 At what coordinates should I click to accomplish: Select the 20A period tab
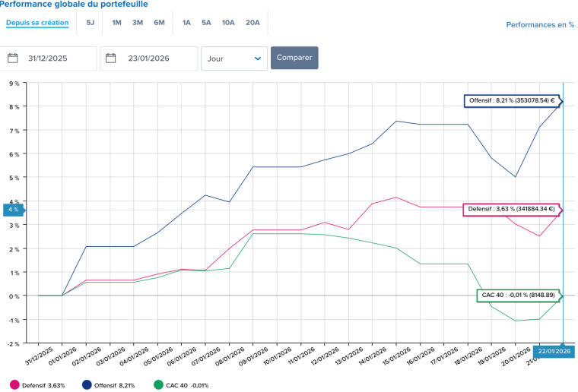pyautogui.click(x=252, y=23)
